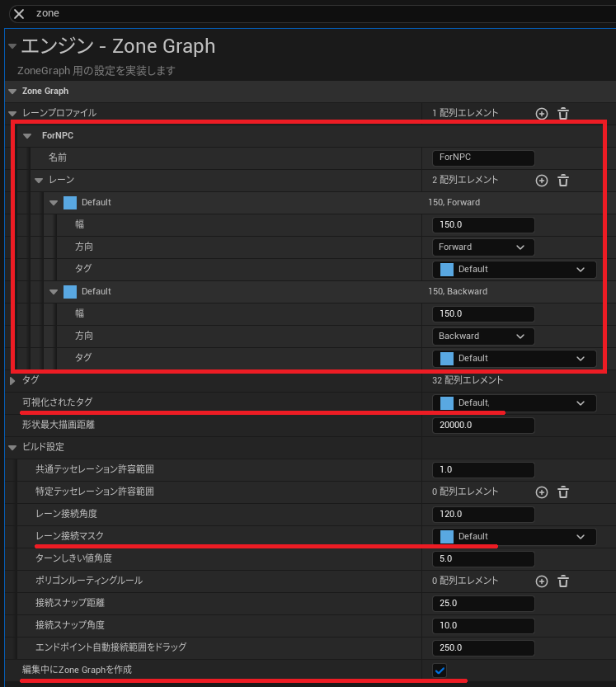This screenshot has height=687, width=616.
Task: Edit the 形状最大描画距離 value 20000.0
Action: pyautogui.click(x=483, y=426)
